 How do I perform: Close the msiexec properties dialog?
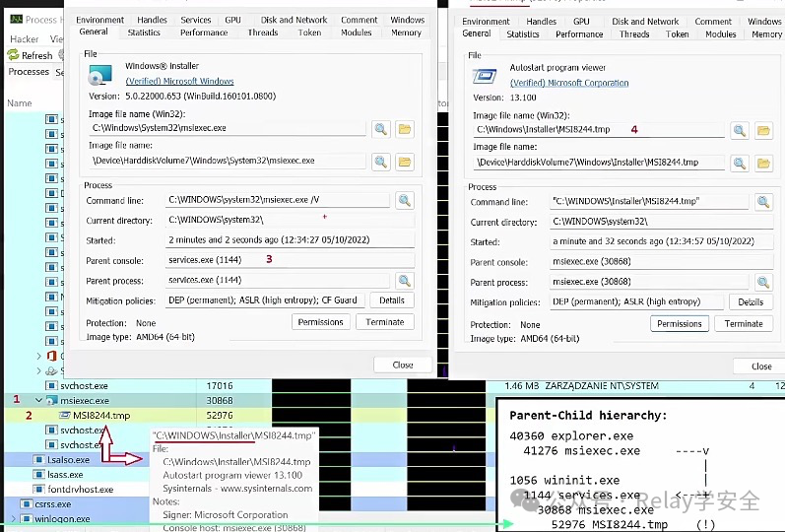[x=403, y=365]
